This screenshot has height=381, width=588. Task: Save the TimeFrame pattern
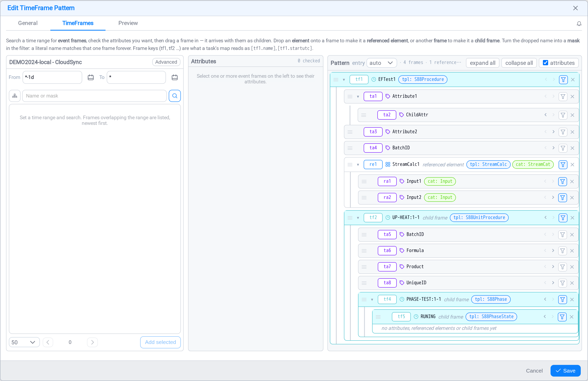point(565,371)
